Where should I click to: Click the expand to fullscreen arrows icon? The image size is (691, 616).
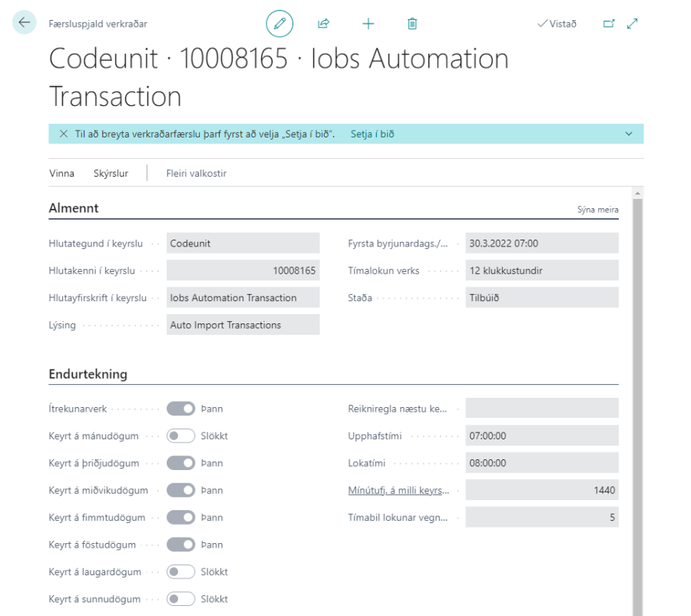tap(633, 24)
